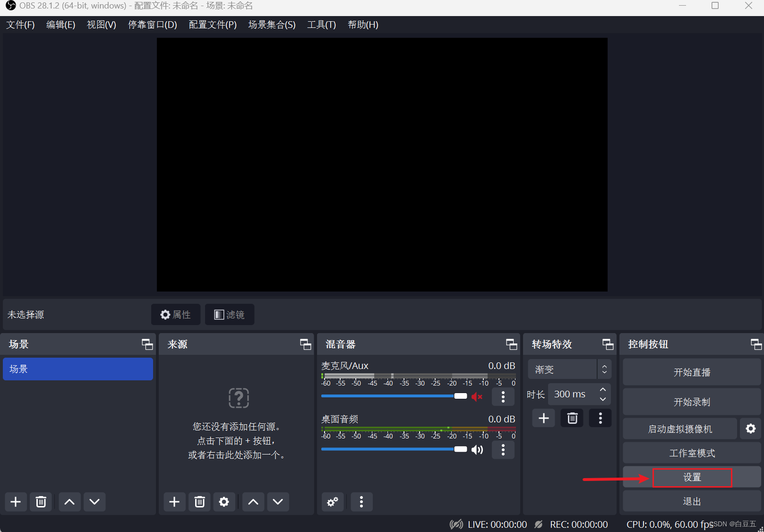Click the 属性 properties button
Image resolution: width=764 pixels, height=532 pixels.
click(176, 315)
